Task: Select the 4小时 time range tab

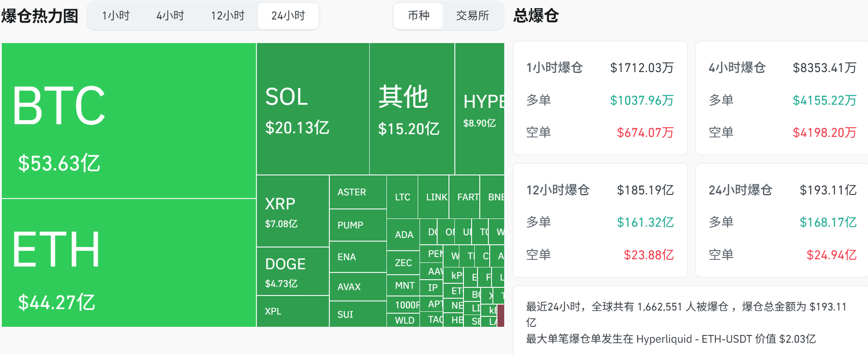Action: click(170, 16)
